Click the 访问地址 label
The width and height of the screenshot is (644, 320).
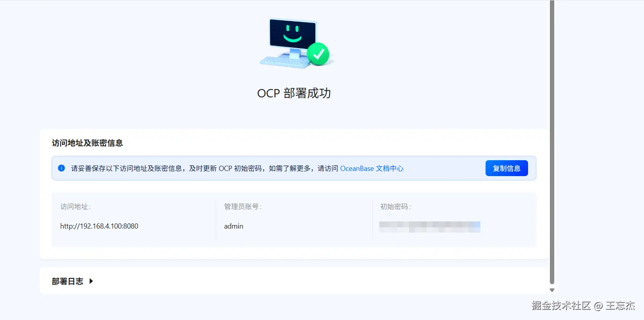[x=75, y=207]
